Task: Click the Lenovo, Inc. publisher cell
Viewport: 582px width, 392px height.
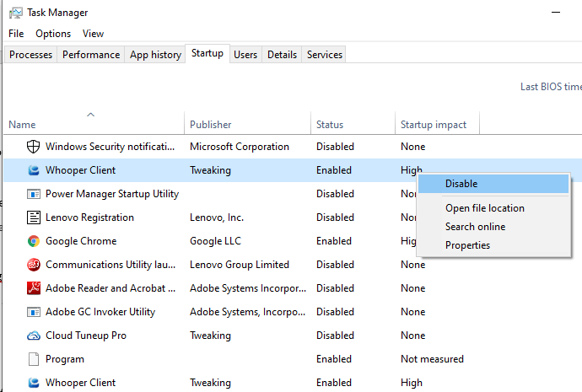Action: click(x=217, y=217)
